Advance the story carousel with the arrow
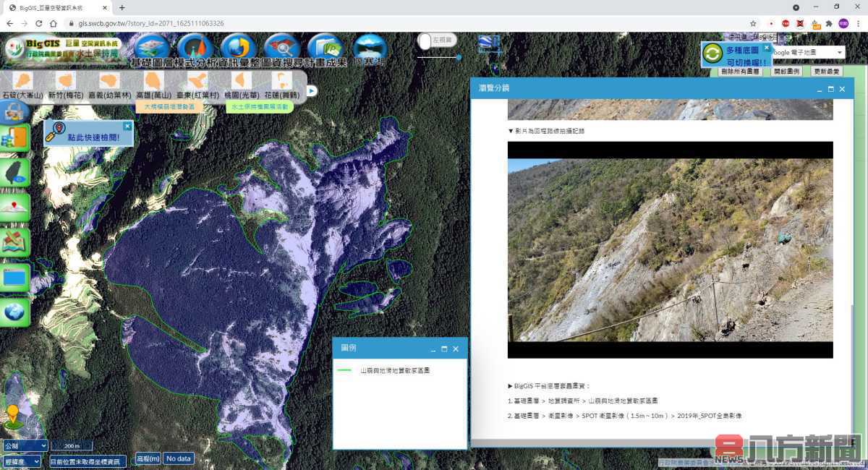The image size is (868, 470). click(311, 90)
